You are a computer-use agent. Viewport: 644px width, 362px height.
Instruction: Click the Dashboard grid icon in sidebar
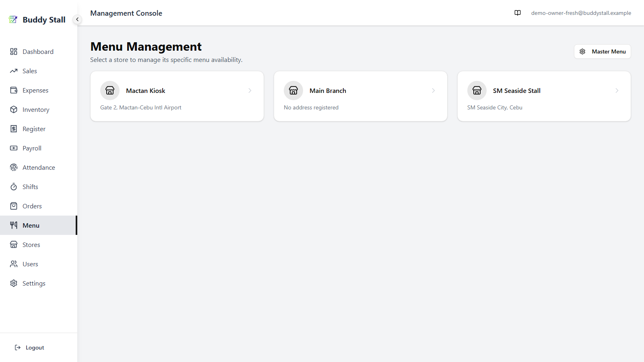click(x=14, y=51)
